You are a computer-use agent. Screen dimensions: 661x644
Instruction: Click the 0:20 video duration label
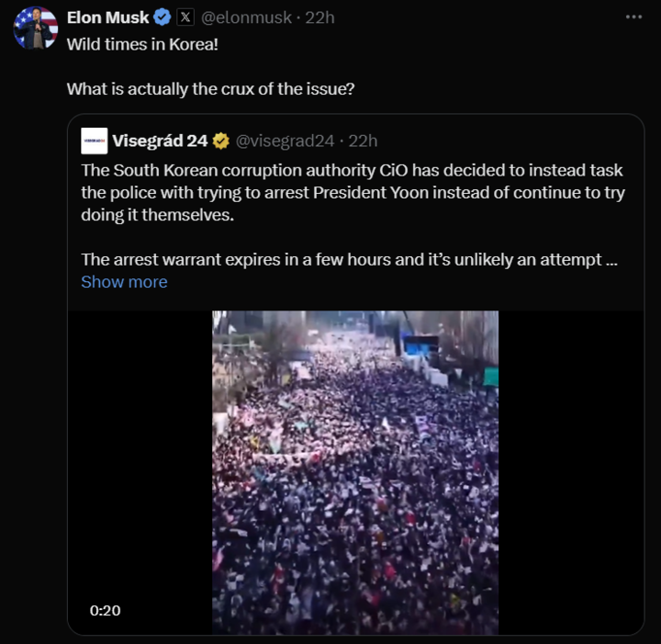tap(105, 610)
